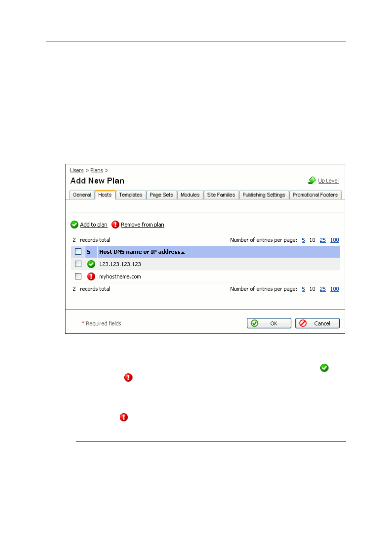Click the Cancel button
392x554 pixels.
(x=317, y=323)
